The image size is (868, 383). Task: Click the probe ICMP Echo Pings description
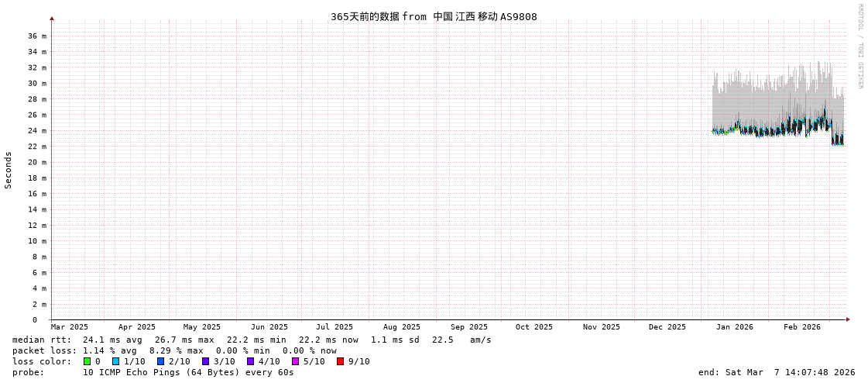[153, 372]
